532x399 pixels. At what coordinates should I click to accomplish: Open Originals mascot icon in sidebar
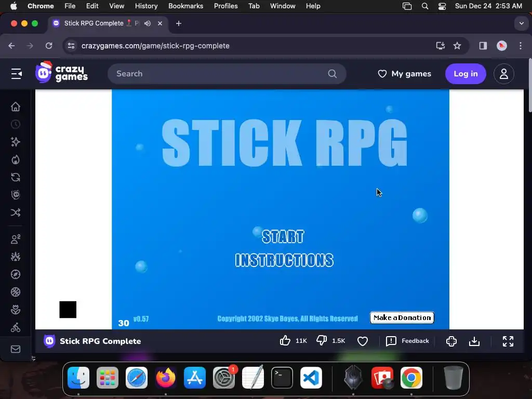coord(16,195)
